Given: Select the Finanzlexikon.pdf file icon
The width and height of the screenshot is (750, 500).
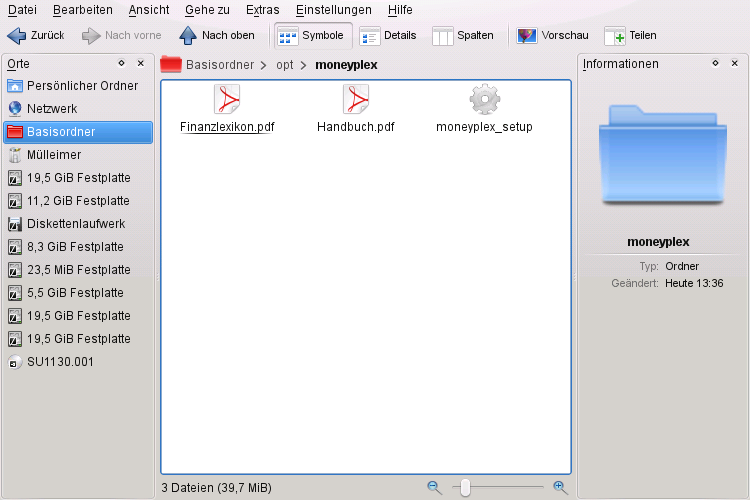Looking at the screenshot, I should [x=227, y=99].
